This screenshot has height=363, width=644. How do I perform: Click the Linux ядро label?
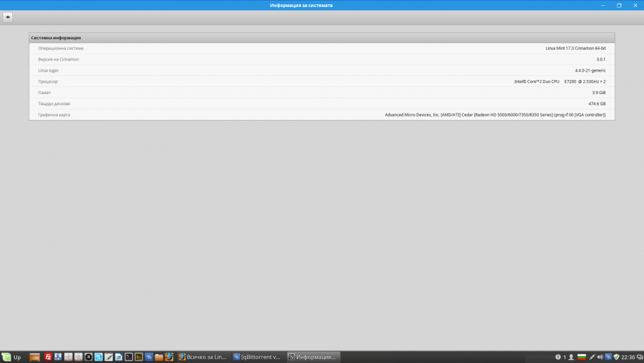(x=48, y=70)
